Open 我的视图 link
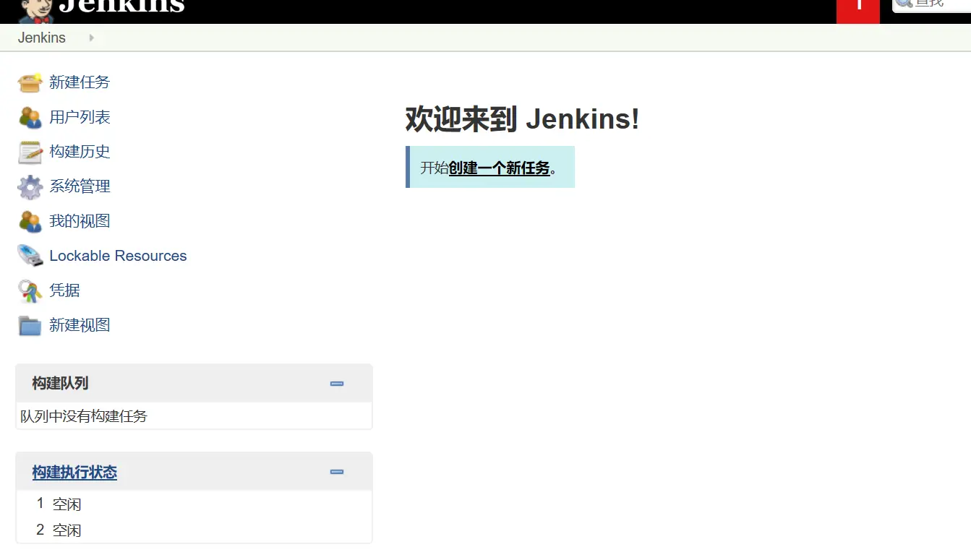 [x=80, y=221]
